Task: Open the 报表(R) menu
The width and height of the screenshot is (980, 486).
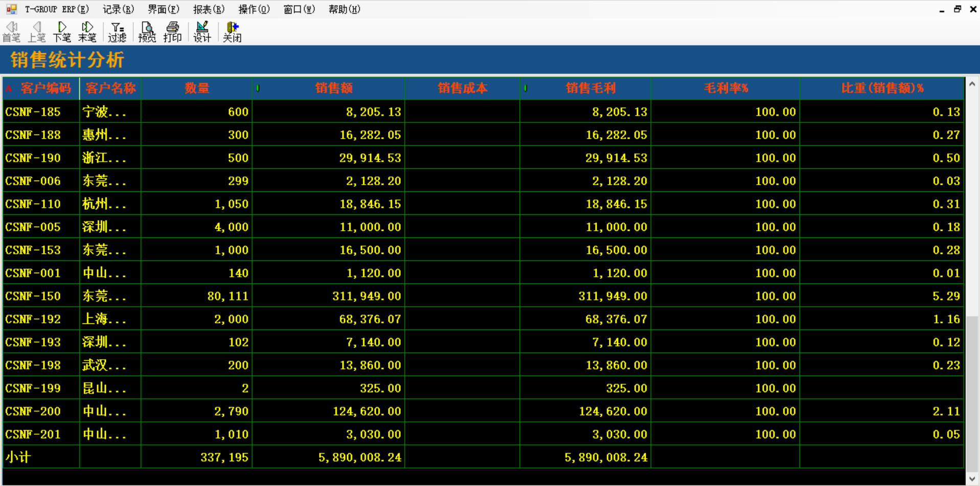Action: click(209, 9)
